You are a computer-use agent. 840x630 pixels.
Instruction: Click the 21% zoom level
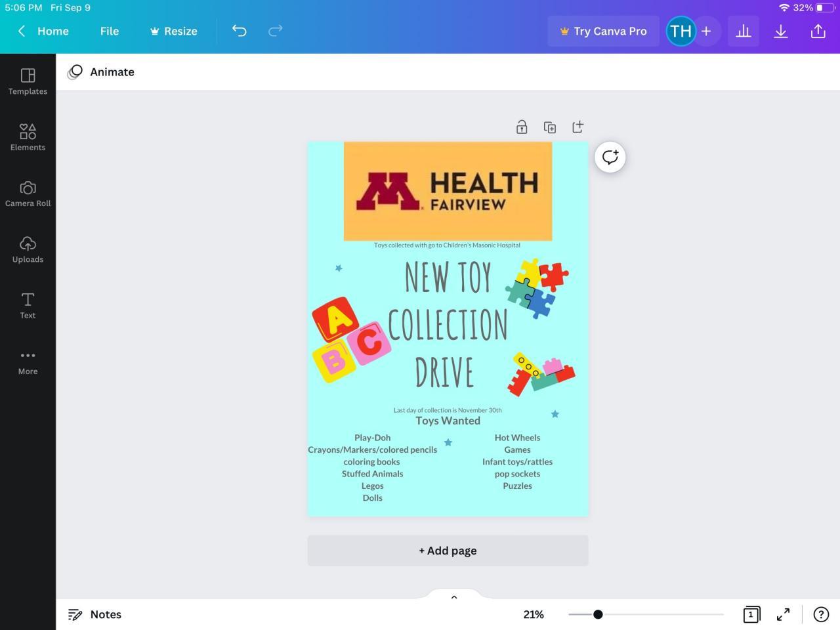pyautogui.click(x=534, y=614)
